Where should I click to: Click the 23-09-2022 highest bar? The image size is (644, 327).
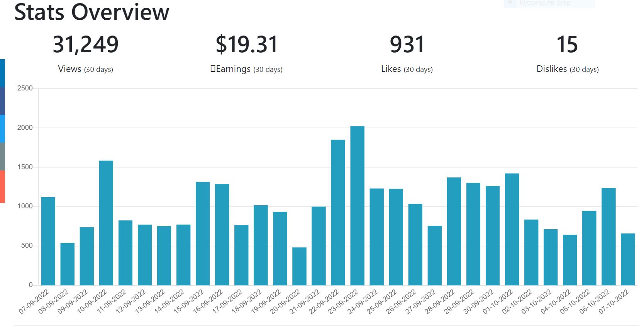click(x=357, y=206)
